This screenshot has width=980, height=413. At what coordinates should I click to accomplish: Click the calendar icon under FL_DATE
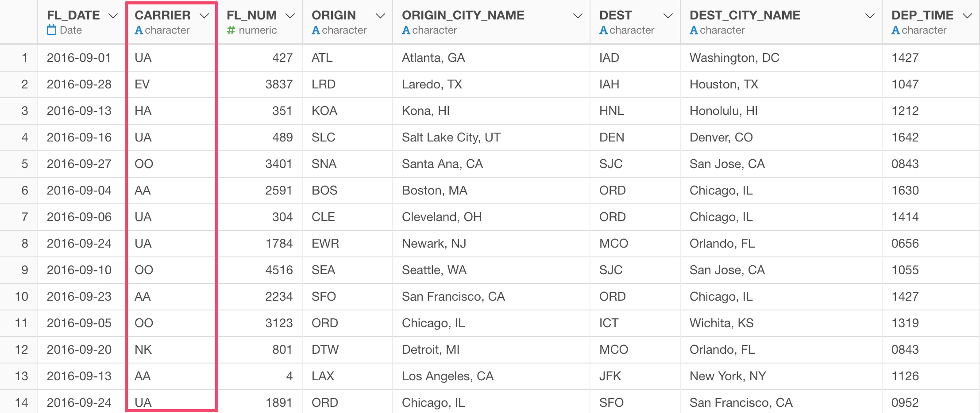coord(52,30)
